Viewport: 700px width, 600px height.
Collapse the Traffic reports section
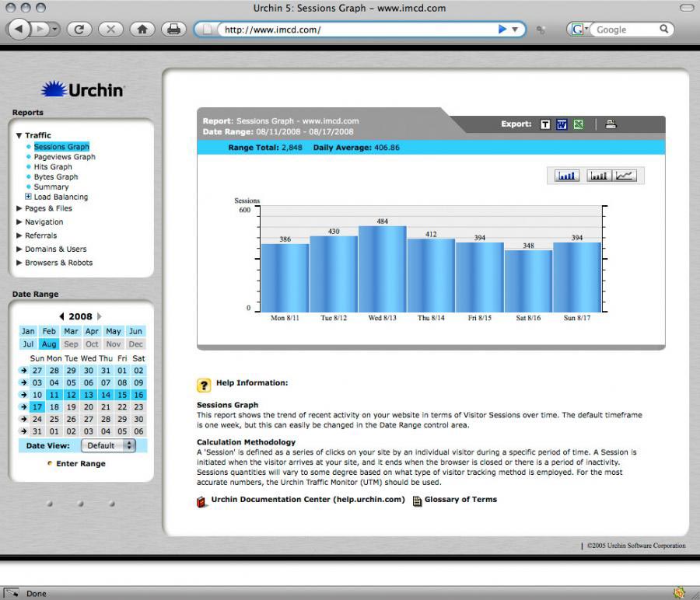(19, 135)
